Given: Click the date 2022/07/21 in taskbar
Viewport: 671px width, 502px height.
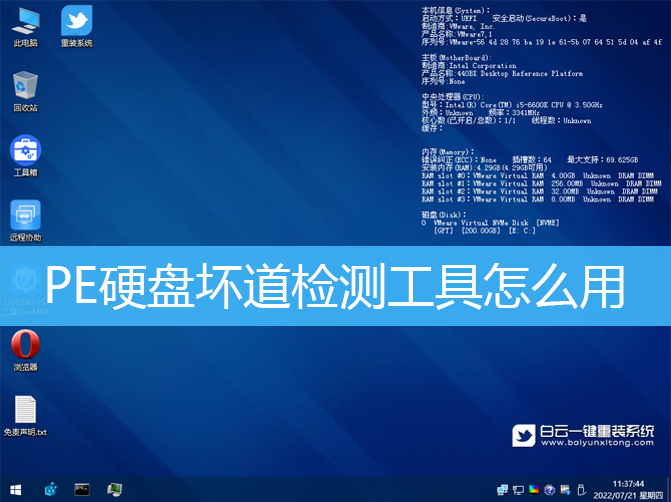Looking at the screenshot, I should click(x=618, y=495).
